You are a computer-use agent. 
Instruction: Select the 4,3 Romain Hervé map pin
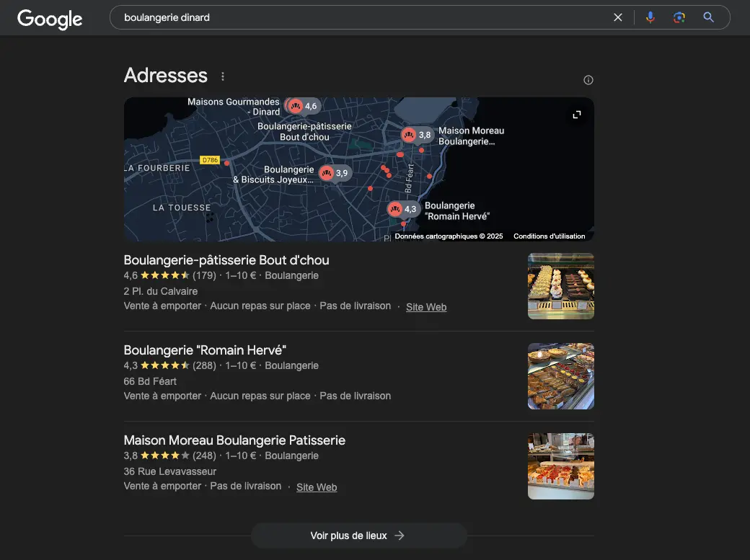click(403, 209)
